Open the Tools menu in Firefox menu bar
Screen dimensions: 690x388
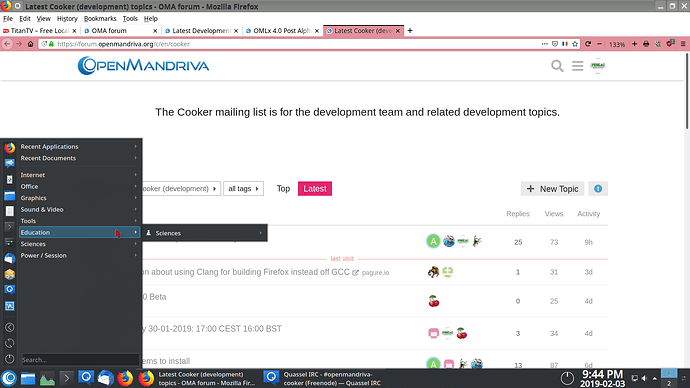pyautogui.click(x=130, y=18)
